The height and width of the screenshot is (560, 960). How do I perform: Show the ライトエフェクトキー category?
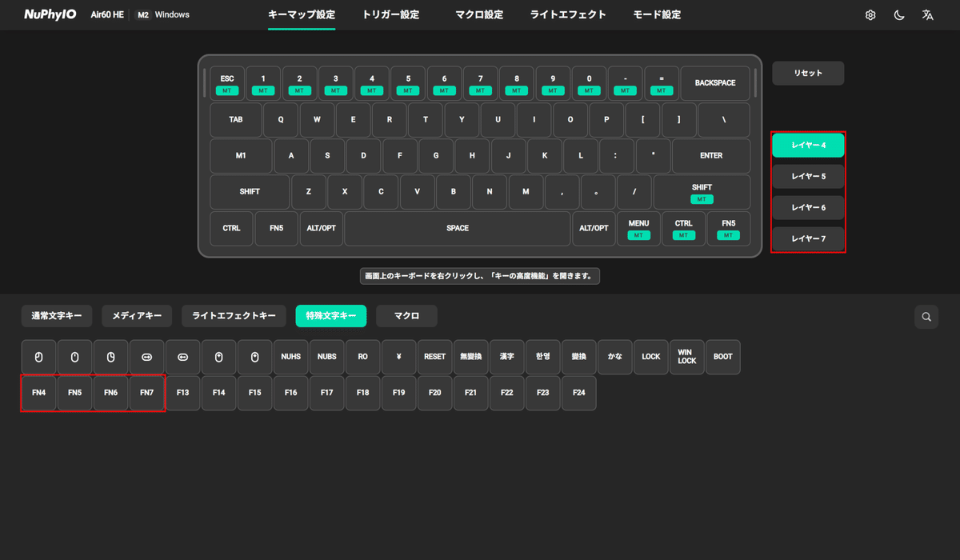point(234,316)
